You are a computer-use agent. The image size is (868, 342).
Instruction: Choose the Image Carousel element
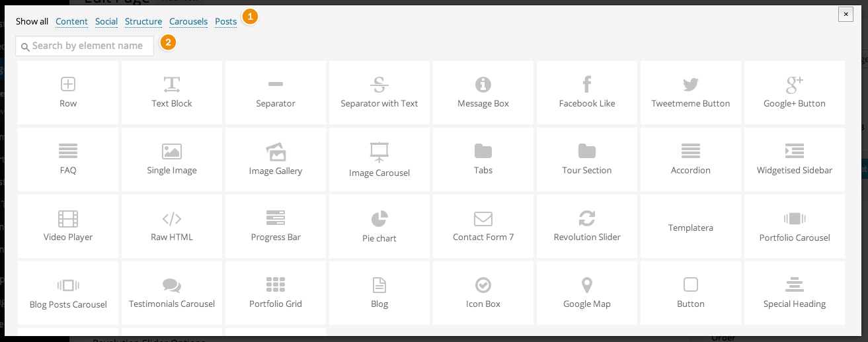point(379,159)
